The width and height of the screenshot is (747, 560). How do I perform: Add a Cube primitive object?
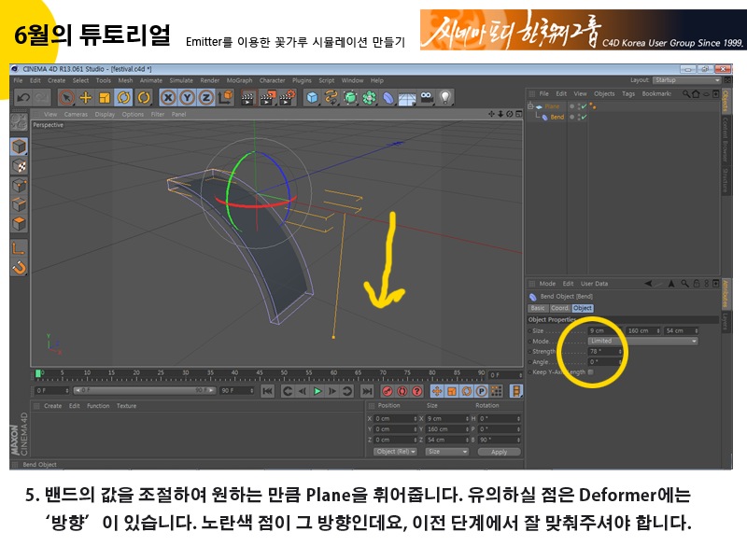point(312,98)
